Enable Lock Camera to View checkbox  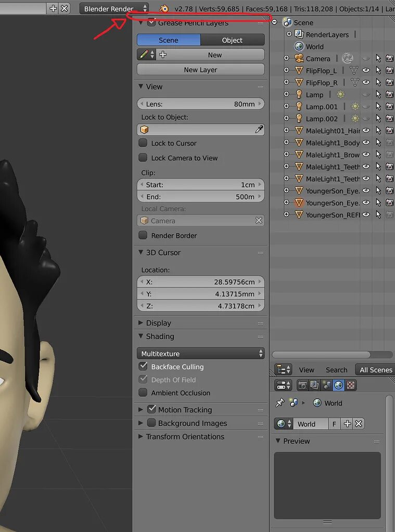pyautogui.click(x=143, y=158)
